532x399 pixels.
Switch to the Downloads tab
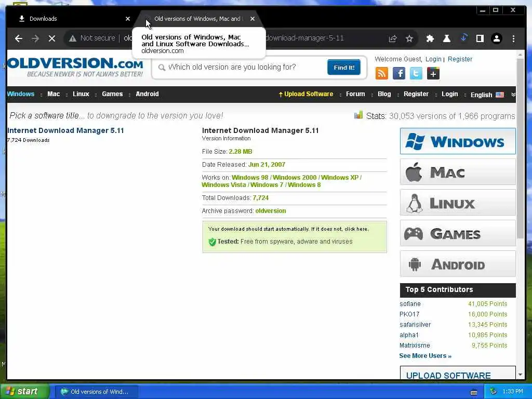tap(72, 19)
